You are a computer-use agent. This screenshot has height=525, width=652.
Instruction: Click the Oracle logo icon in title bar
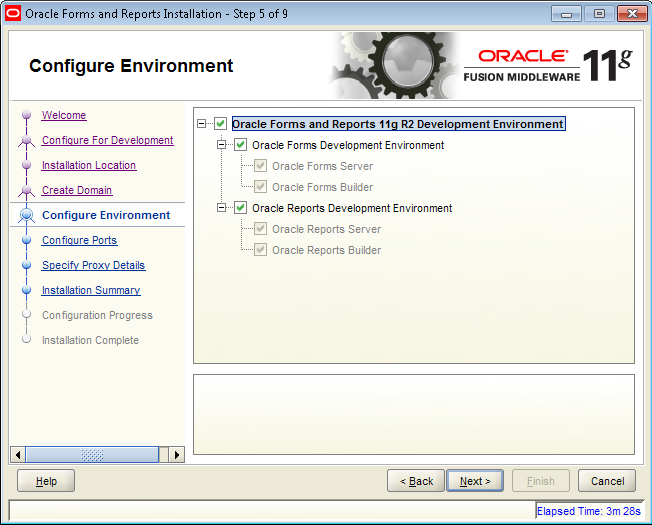click(x=12, y=13)
